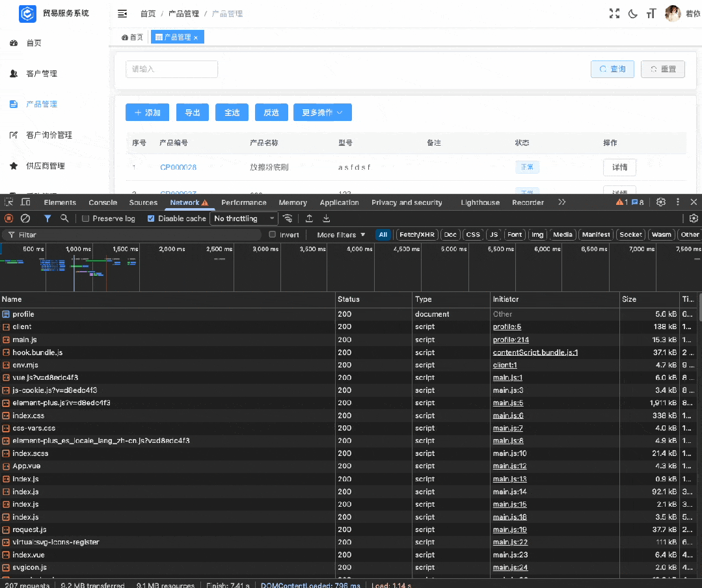Clear the network log

point(25,219)
